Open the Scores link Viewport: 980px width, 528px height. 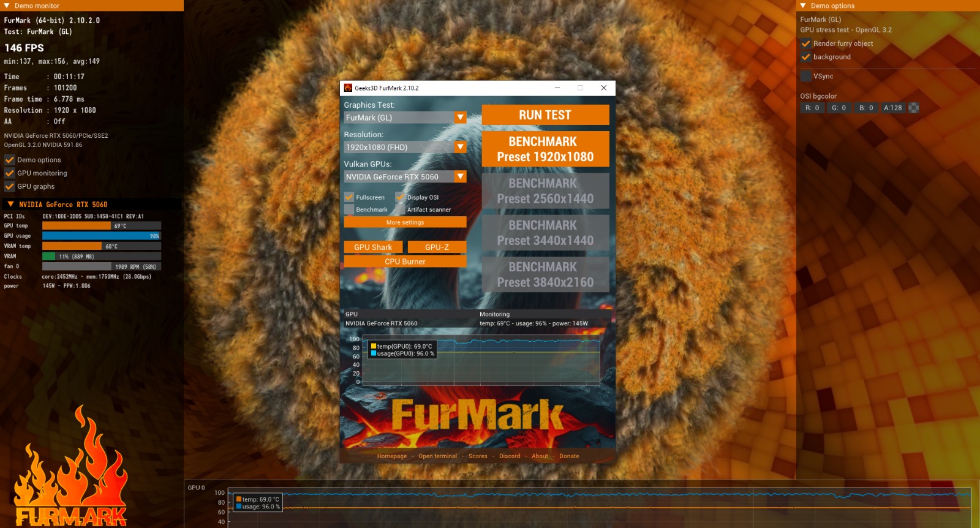click(478, 456)
